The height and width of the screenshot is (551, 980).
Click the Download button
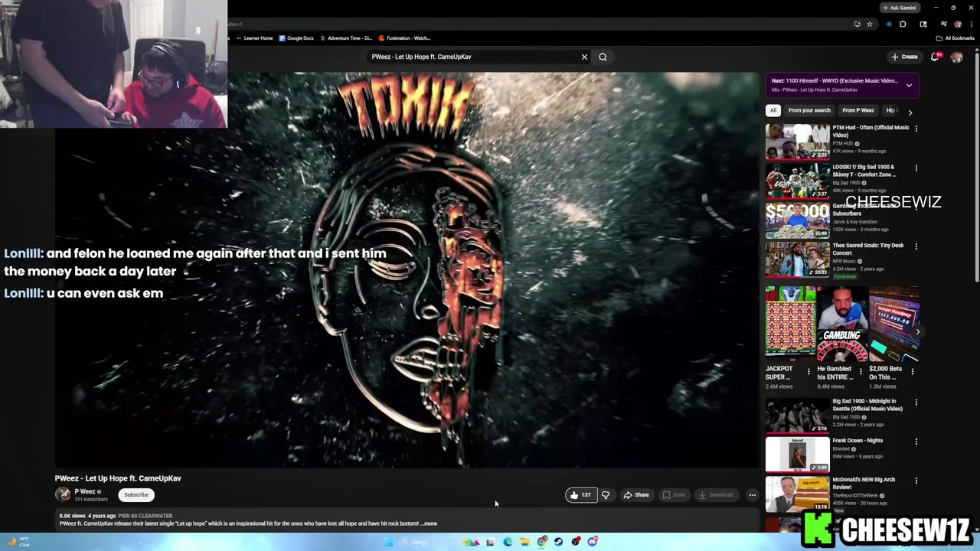tap(717, 495)
